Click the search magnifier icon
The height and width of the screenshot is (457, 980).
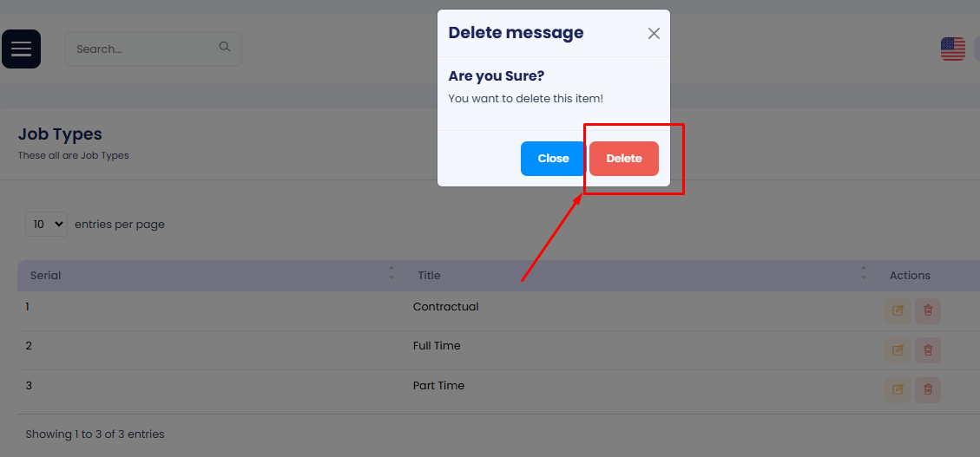(x=225, y=48)
